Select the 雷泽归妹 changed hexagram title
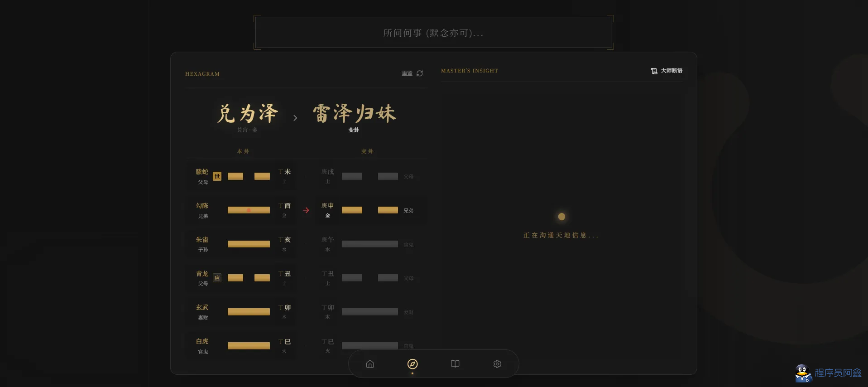This screenshot has height=387, width=868. tap(354, 113)
